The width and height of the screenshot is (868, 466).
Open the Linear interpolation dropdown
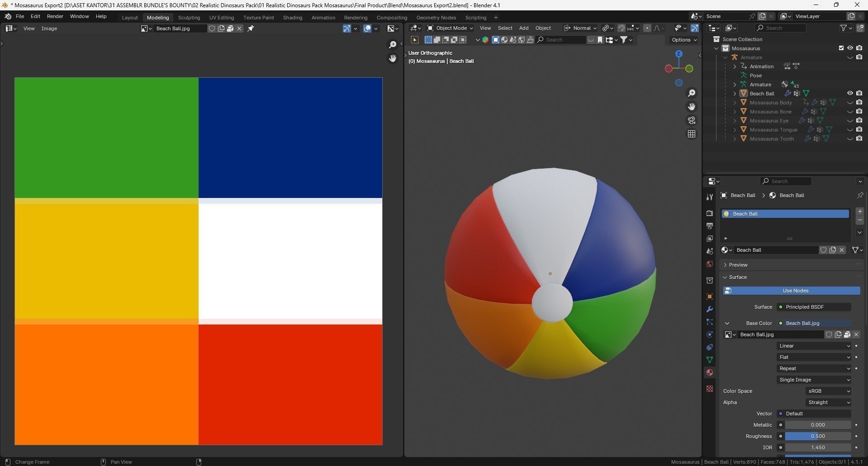coord(814,346)
